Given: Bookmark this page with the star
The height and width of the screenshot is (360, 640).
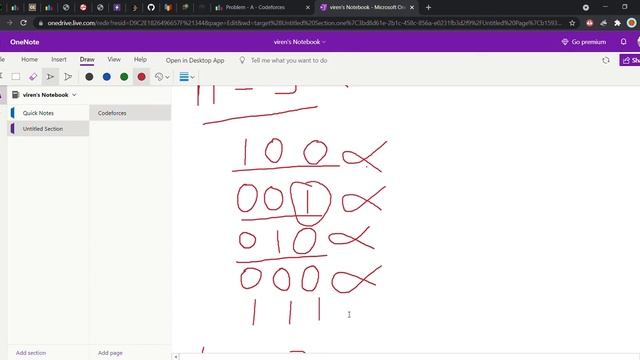Looking at the screenshot, I should tap(572, 23).
